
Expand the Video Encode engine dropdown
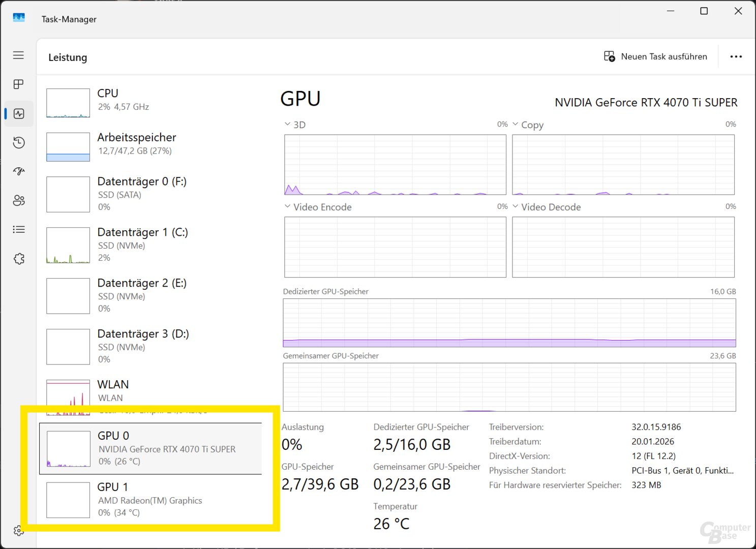(287, 207)
